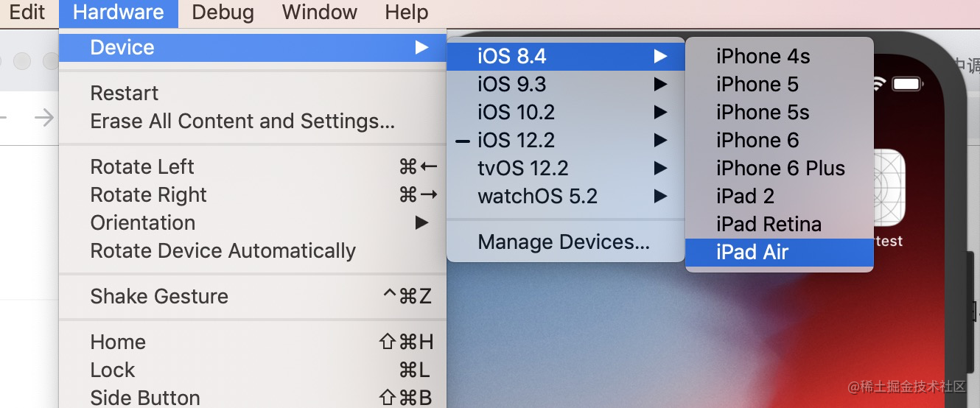Viewport: 980px width, 408px height.
Task: Click the browser forward arrow icon
Action: point(45,117)
